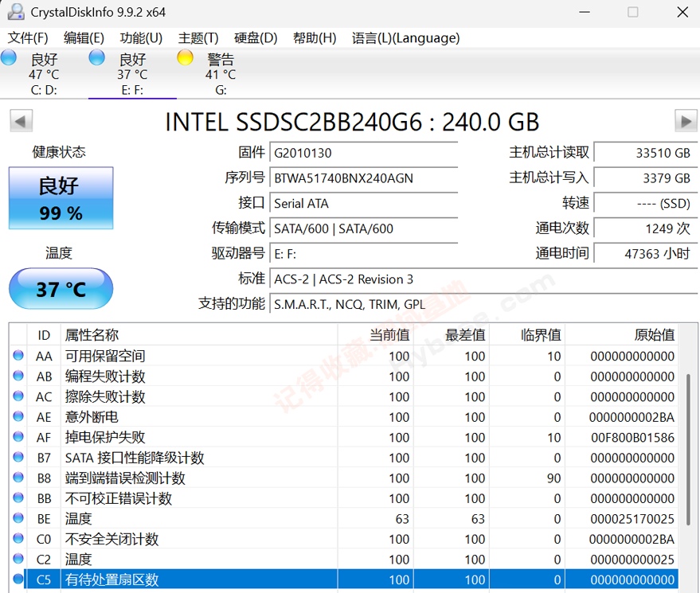
Task: Click the firmware field G2010130
Action: (x=364, y=153)
